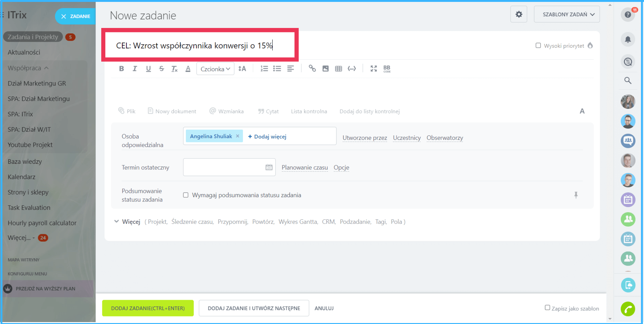Insert an image into task description

[x=325, y=69]
